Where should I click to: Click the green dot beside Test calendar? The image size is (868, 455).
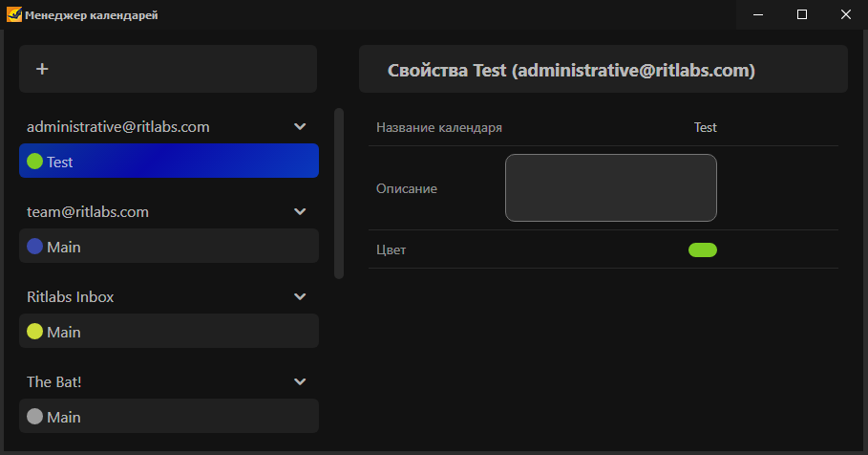[35, 162]
